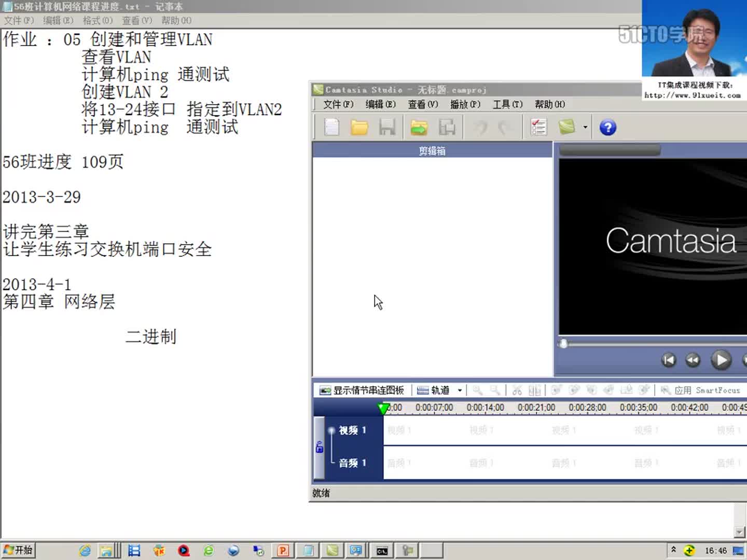Click the grayed undo arrow in Camtasia
Viewport: 747px width, 560px height.
pyautogui.click(x=481, y=127)
